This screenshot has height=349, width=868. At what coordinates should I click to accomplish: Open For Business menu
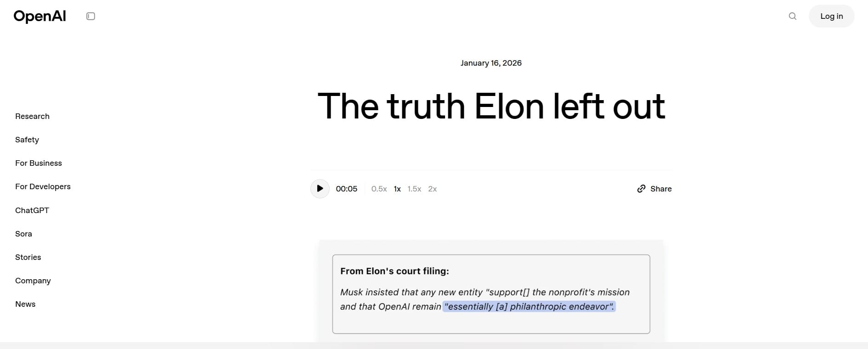(x=39, y=163)
